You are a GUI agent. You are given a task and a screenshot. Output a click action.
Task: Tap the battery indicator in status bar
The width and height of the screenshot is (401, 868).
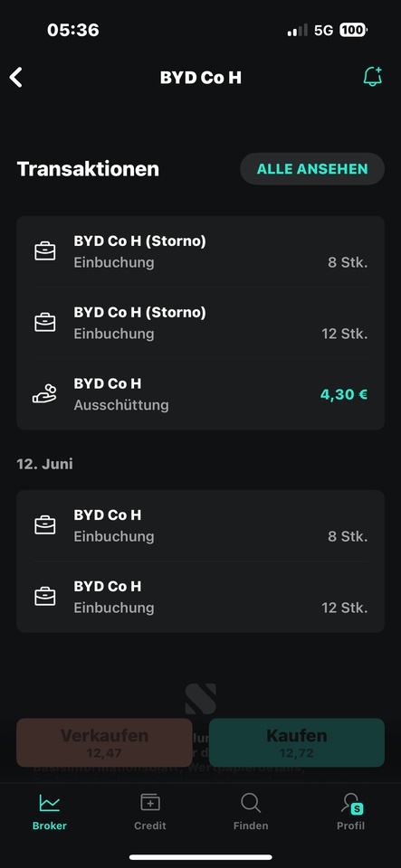(x=353, y=30)
